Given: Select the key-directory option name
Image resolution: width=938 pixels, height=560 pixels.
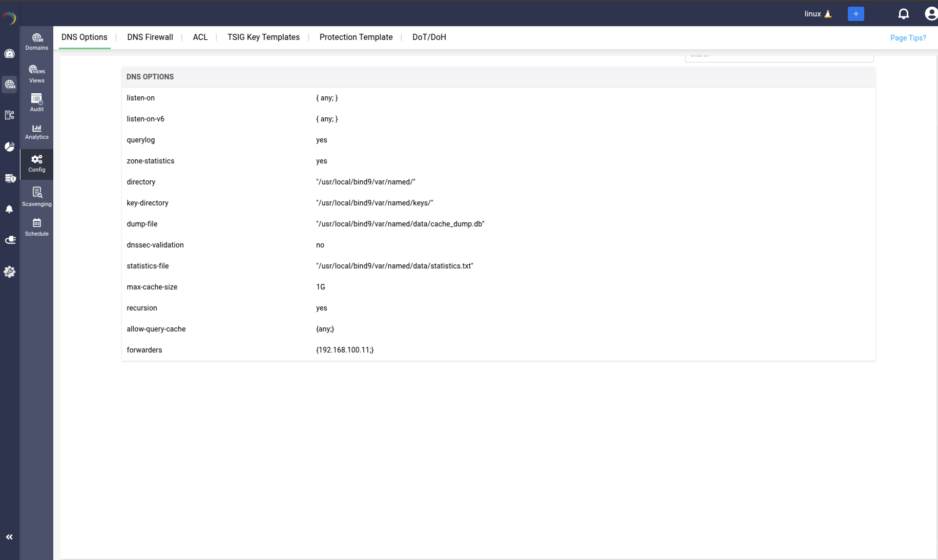Looking at the screenshot, I should point(148,203).
